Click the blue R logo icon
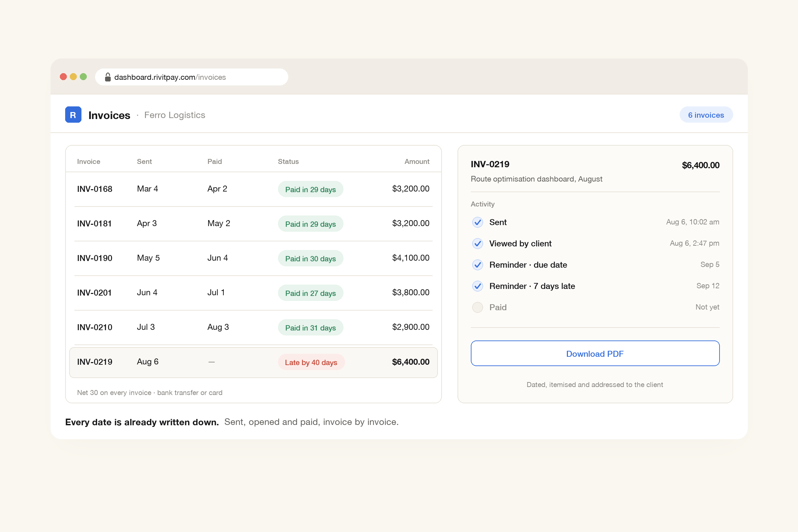The image size is (798, 532). (x=73, y=115)
